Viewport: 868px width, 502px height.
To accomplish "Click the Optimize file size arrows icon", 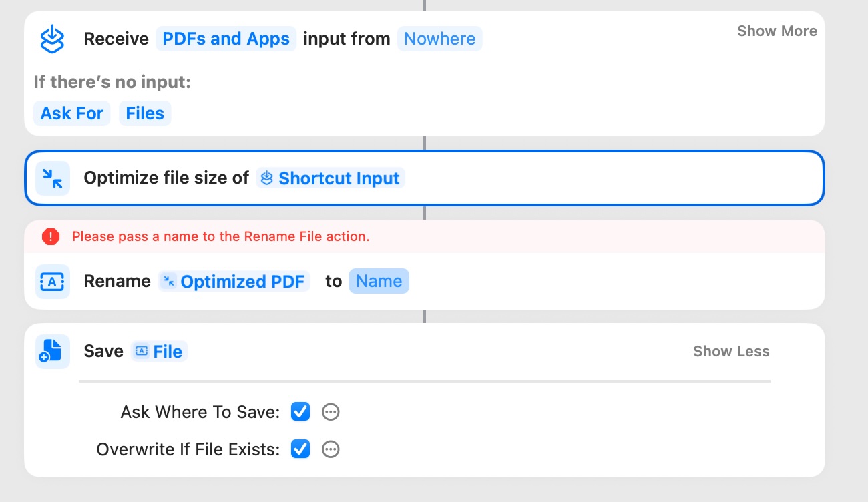I will click(52, 178).
